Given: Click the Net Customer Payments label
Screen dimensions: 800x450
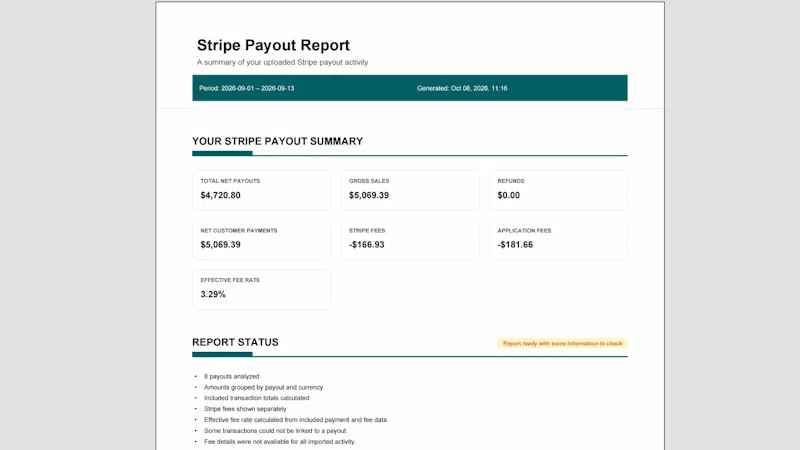Looking at the screenshot, I should click(x=239, y=231).
